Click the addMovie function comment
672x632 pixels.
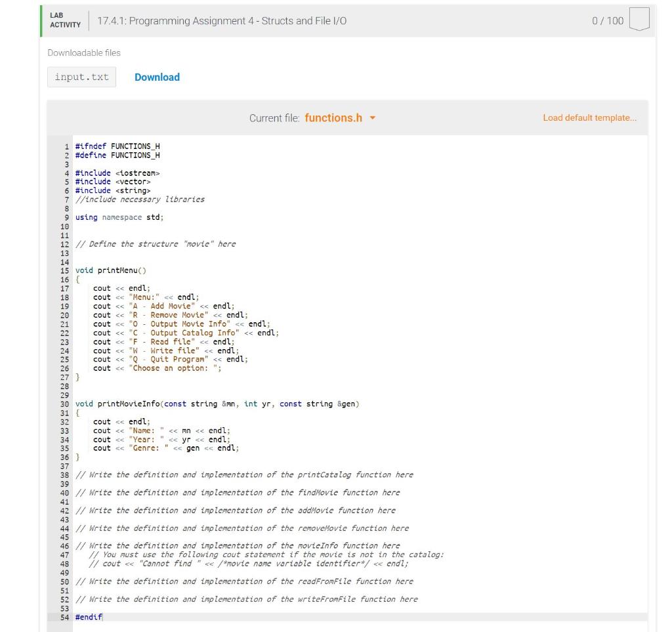click(x=236, y=511)
